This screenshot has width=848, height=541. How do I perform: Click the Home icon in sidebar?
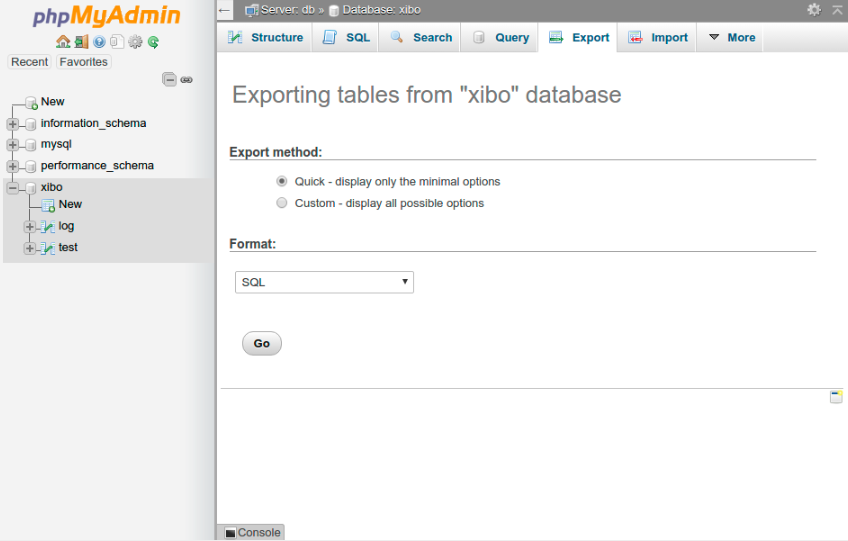pyautogui.click(x=63, y=42)
